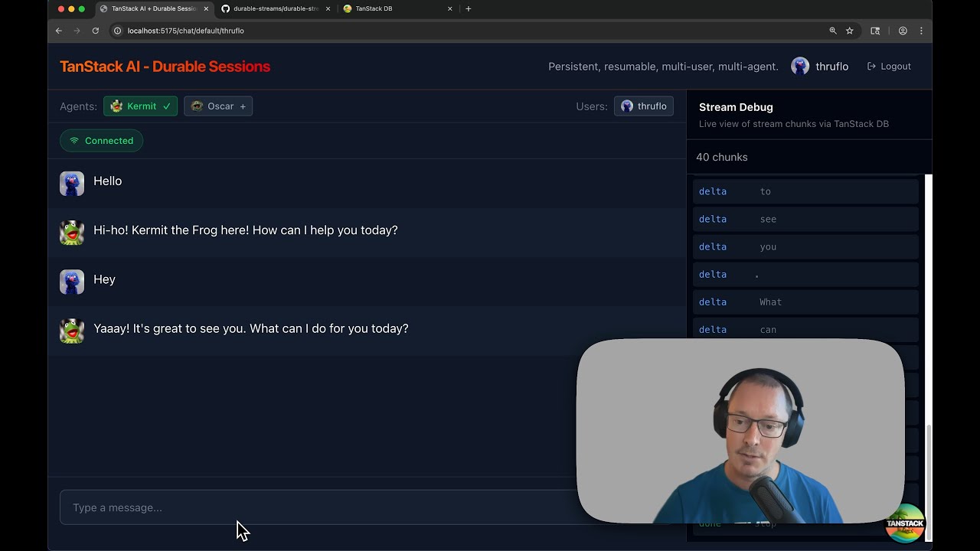Click TanStack AI - Durable Sessions title
Image resolution: width=980 pixels, height=551 pixels.
(x=165, y=67)
